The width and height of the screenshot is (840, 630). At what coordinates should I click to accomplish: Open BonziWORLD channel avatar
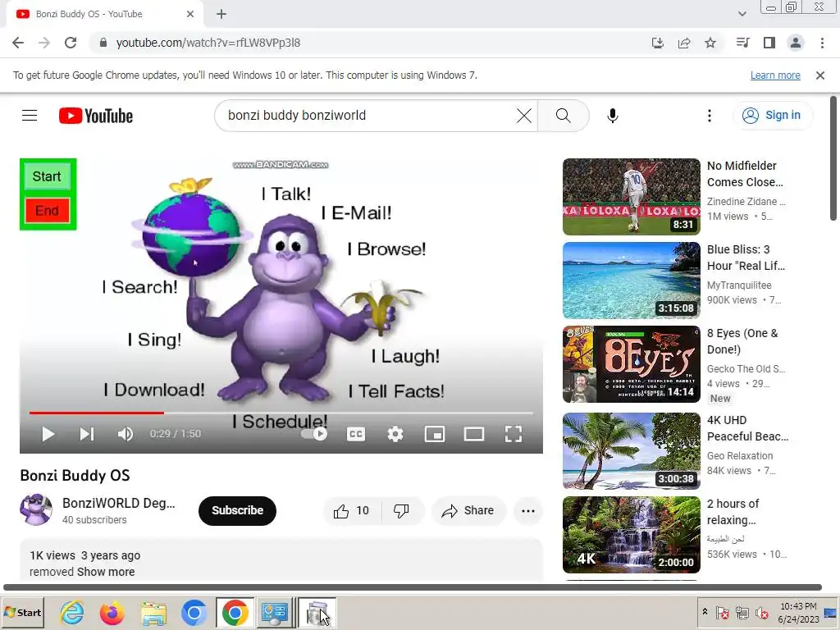36,509
